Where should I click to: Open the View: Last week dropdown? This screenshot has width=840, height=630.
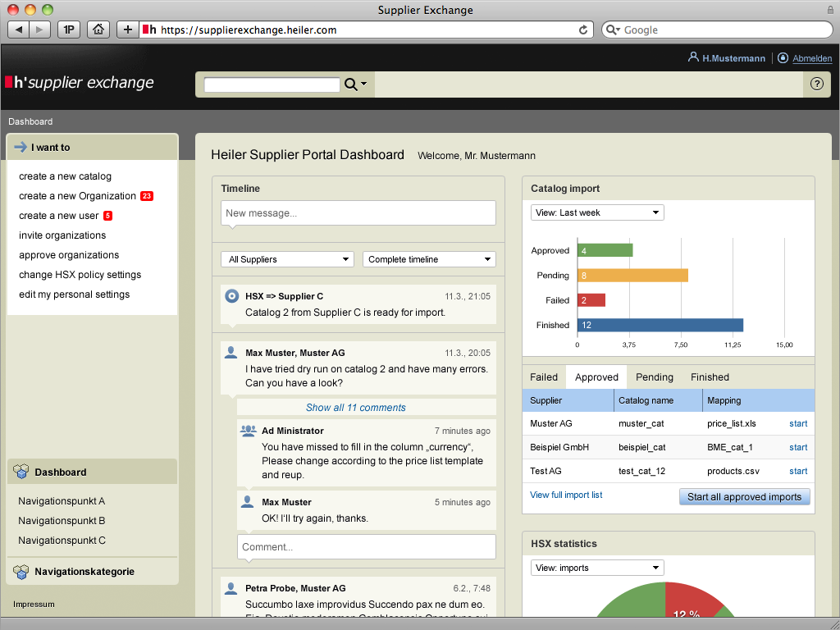pyautogui.click(x=597, y=212)
